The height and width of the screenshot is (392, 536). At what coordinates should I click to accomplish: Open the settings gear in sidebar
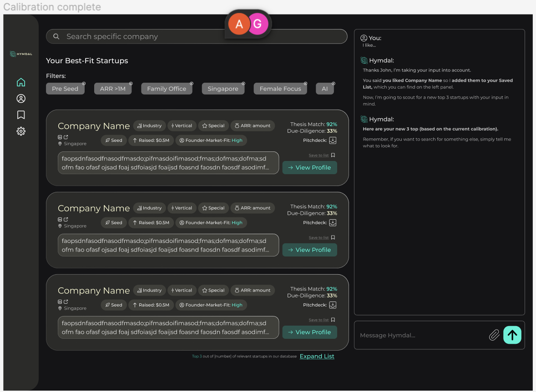pyautogui.click(x=21, y=131)
